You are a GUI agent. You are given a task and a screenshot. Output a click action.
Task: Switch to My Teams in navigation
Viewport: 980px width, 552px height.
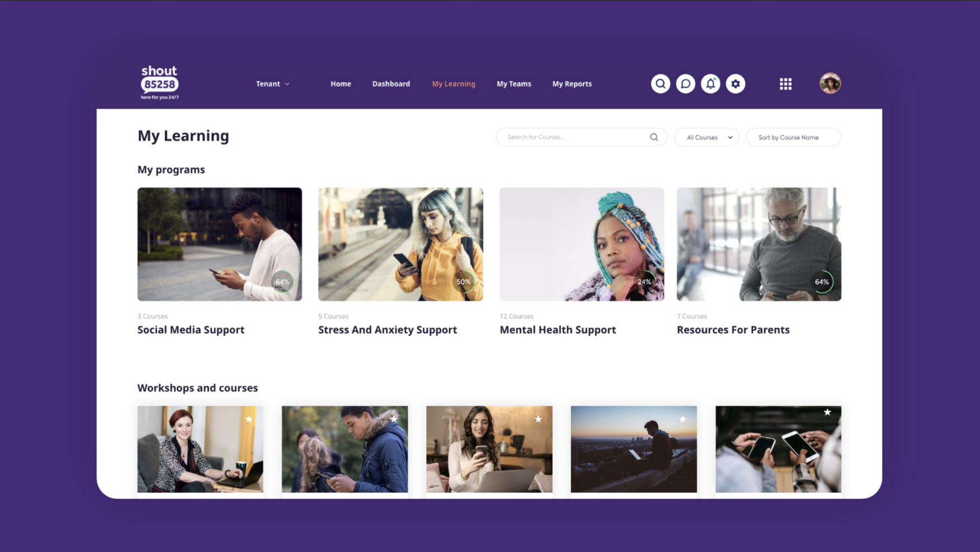click(513, 84)
